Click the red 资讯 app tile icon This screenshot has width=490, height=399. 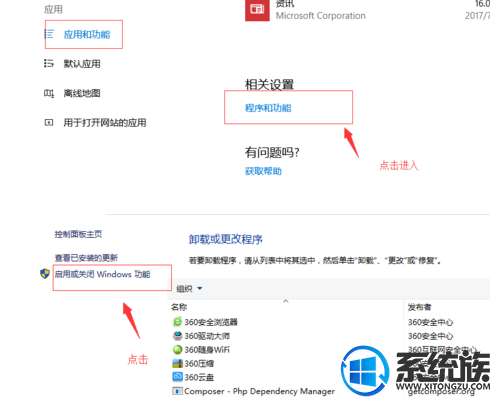pyautogui.click(x=257, y=10)
